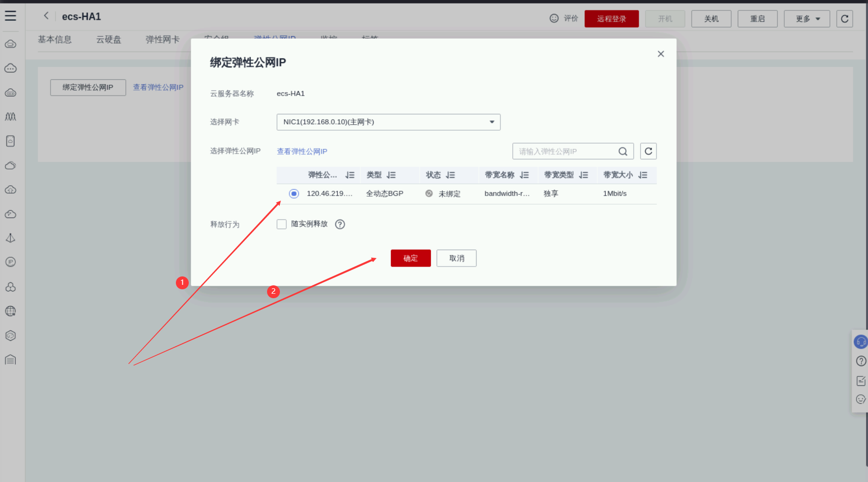Open the question-mark help in floating panel
868x482 pixels.
pyautogui.click(x=861, y=361)
